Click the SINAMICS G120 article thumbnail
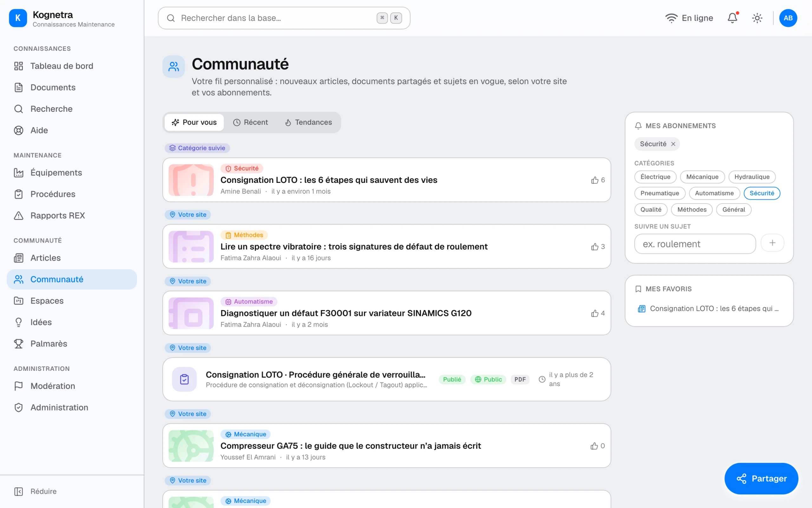The image size is (812, 508). (x=191, y=313)
